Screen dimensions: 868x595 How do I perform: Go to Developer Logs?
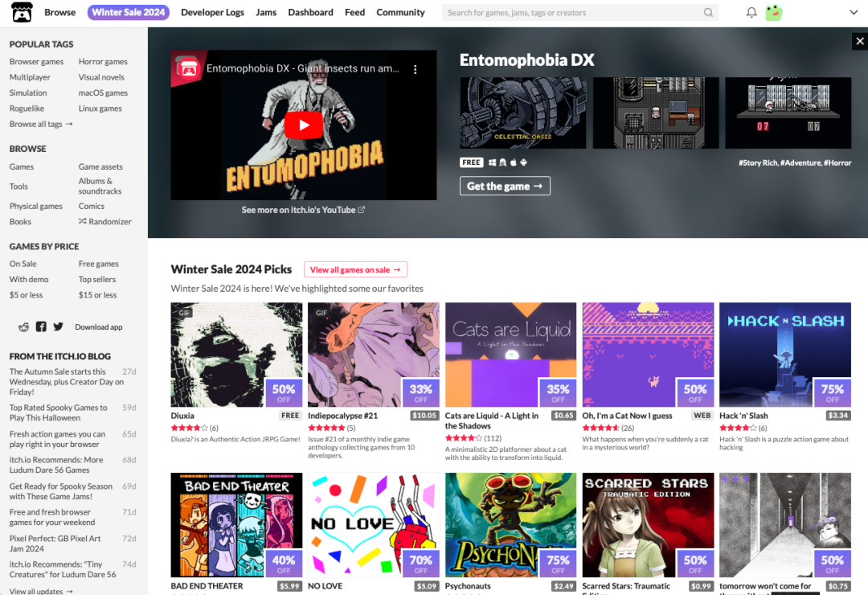click(212, 12)
